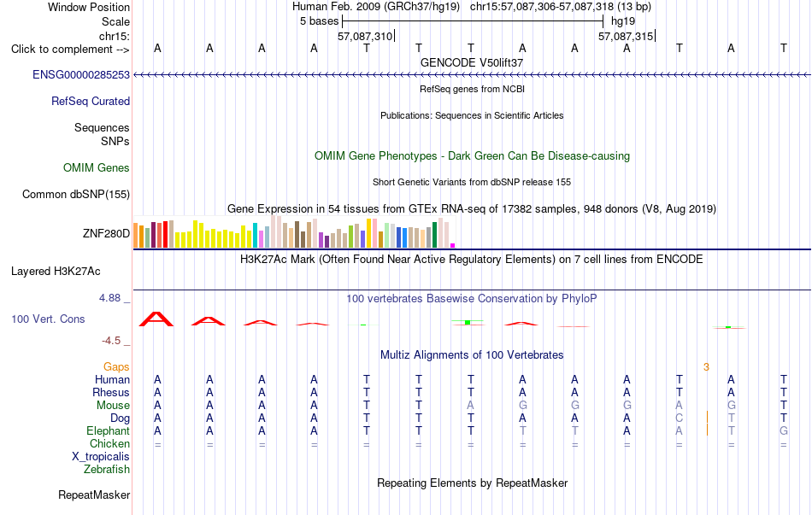Click the ENSG00000285253 gene label

click(81, 74)
